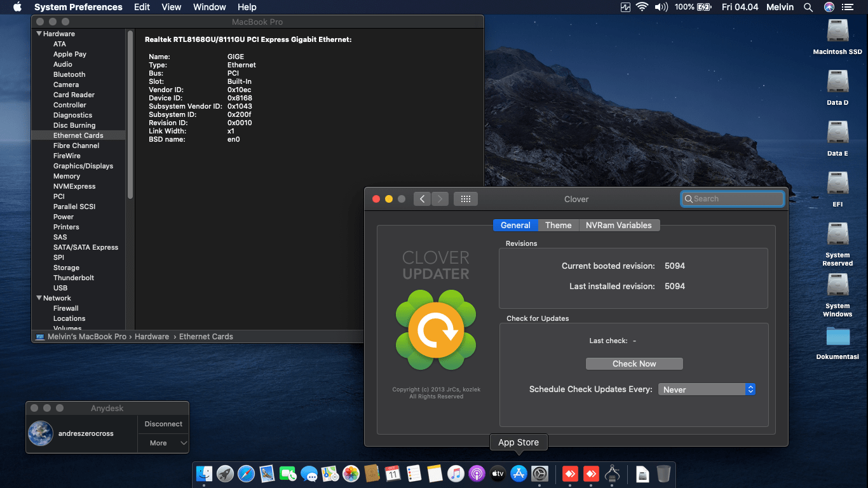Open Photos from the dock
Viewport: 868px width, 488px height.
click(351, 473)
